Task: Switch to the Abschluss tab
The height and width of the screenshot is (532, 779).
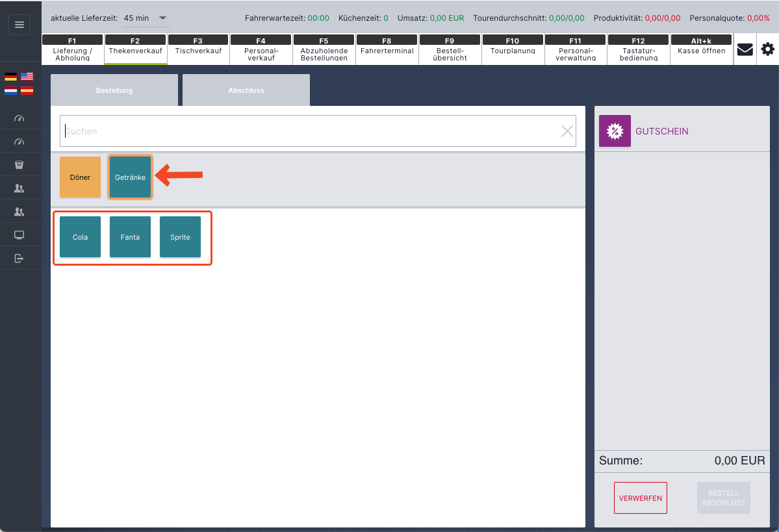Action: (x=246, y=90)
